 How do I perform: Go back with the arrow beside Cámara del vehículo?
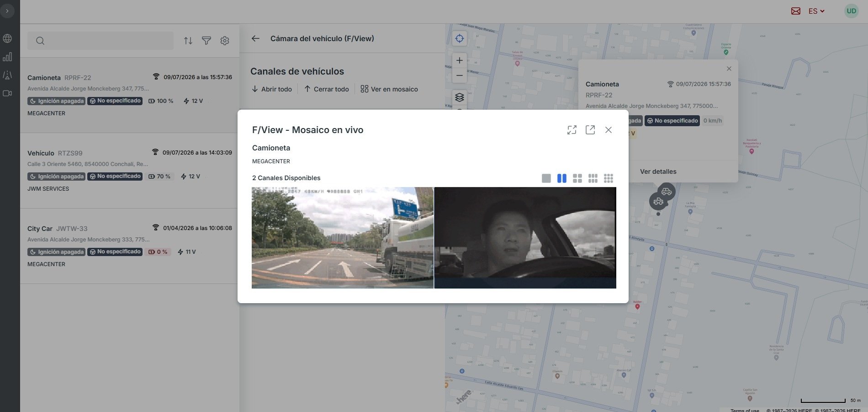255,38
